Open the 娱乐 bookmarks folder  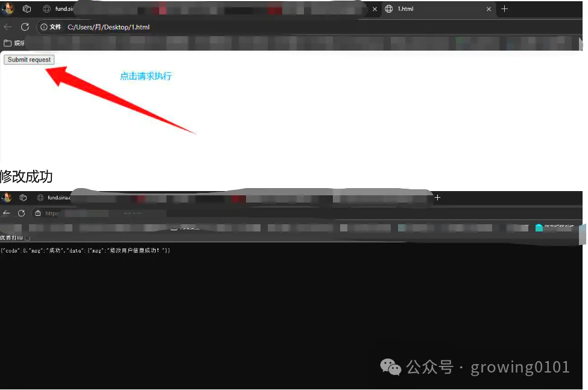pyautogui.click(x=14, y=43)
